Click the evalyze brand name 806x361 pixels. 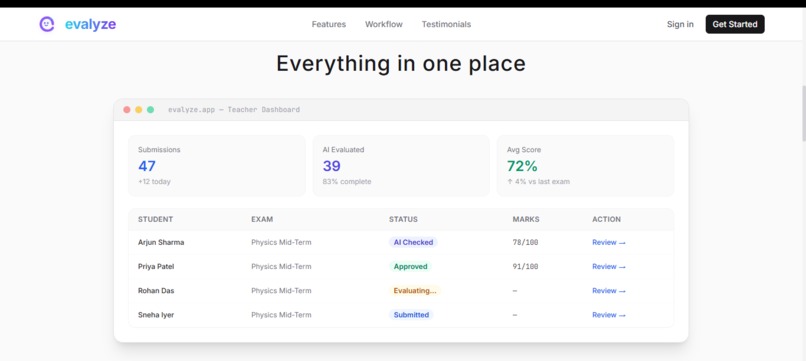[x=90, y=24]
